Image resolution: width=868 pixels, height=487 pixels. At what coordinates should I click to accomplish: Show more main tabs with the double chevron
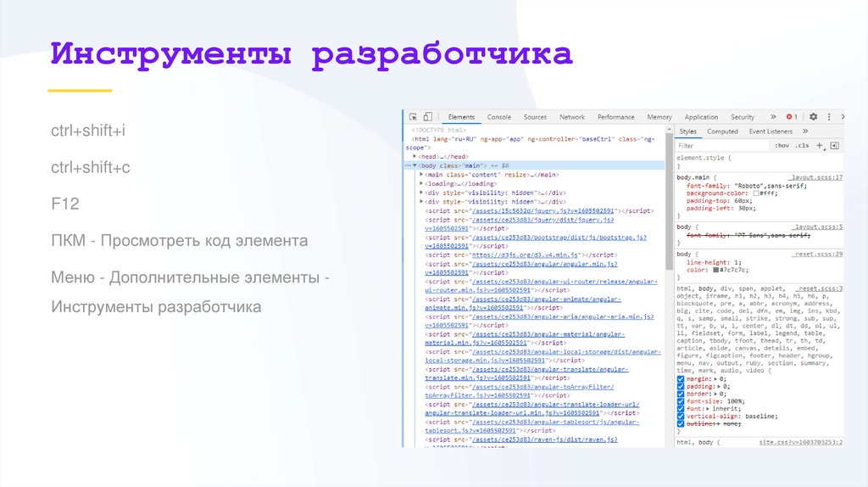coord(773,117)
